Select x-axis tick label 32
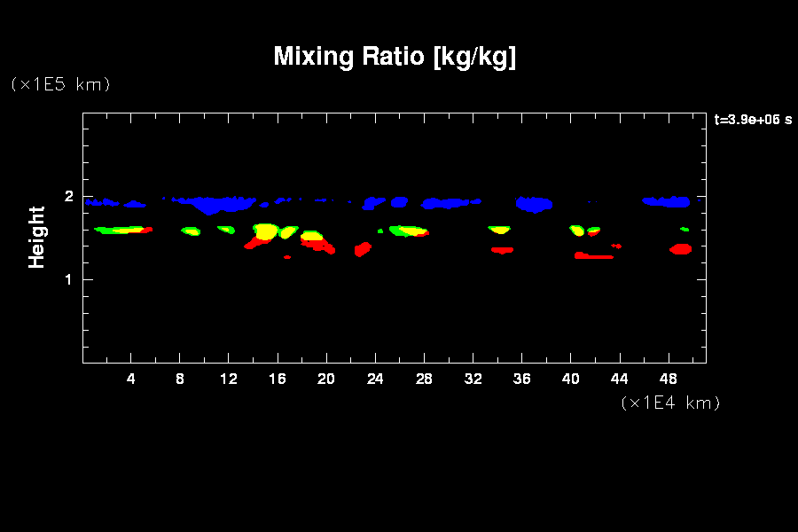 [473, 379]
